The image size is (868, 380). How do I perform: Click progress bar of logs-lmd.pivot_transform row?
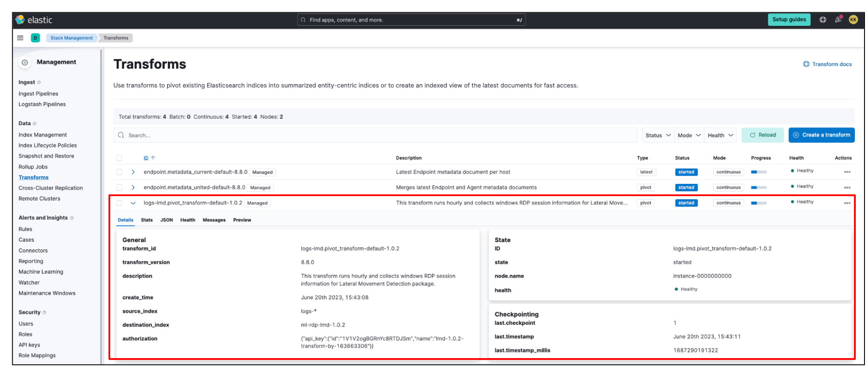tap(759, 203)
